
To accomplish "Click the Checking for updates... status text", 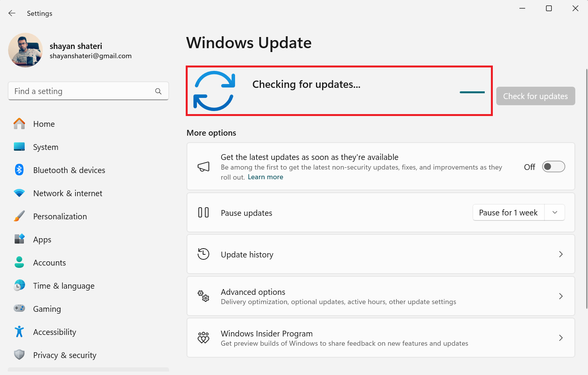I will pos(306,84).
